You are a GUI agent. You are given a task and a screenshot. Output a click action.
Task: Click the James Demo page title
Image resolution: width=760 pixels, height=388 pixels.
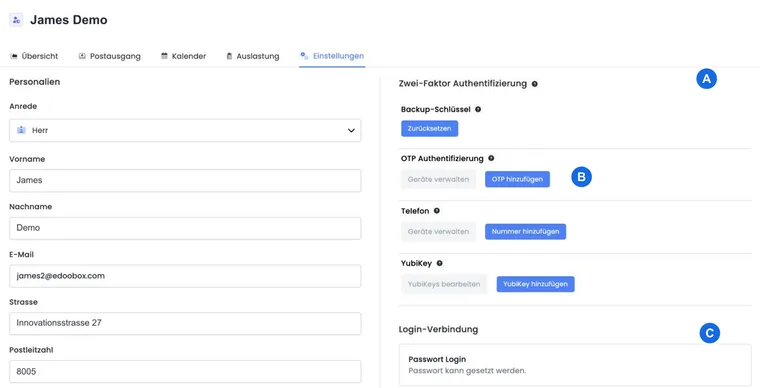pyautogui.click(x=69, y=20)
